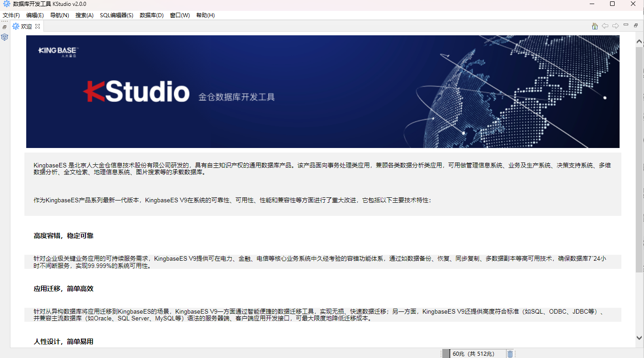Close the KStudio window
644x358 pixels.
(x=633, y=4)
